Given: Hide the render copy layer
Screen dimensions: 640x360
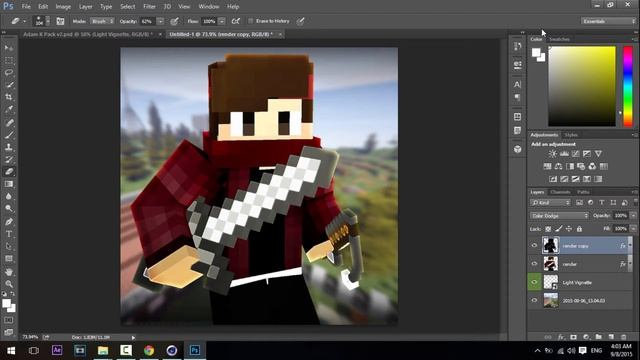Looking at the screenshot, I should 534,245.
